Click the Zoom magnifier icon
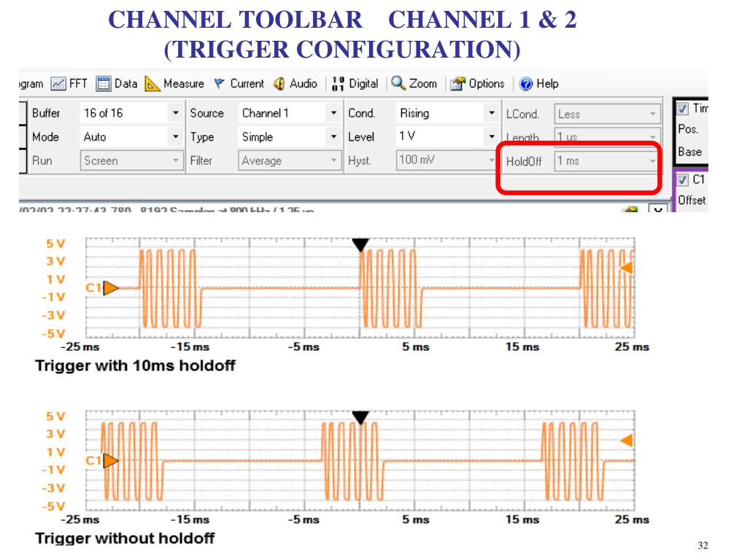The image size is (747, 560). point(398,83)
